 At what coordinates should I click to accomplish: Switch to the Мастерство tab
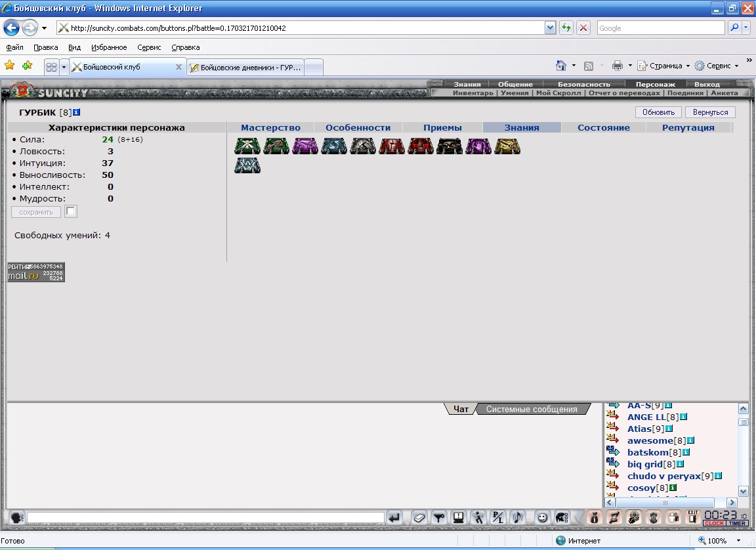270,128
